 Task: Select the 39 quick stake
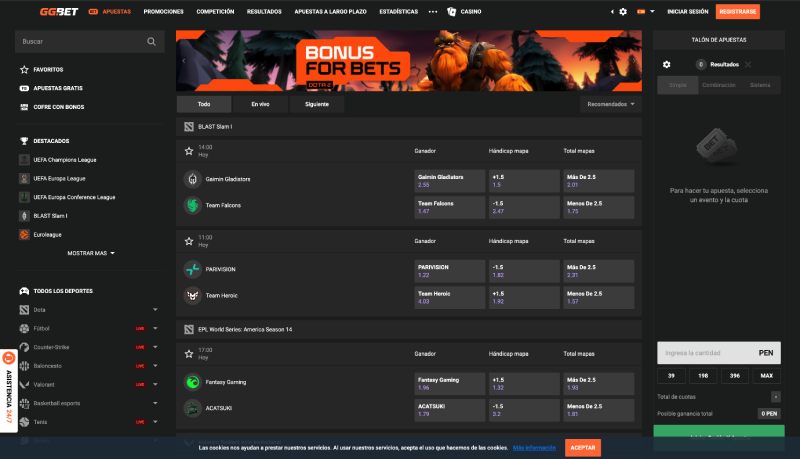tap(671, 376)
